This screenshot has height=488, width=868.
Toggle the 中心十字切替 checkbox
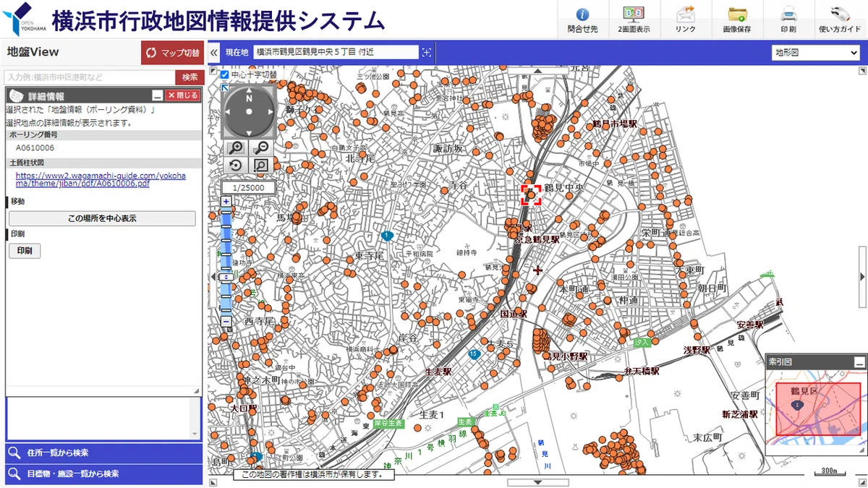point(224,74)
